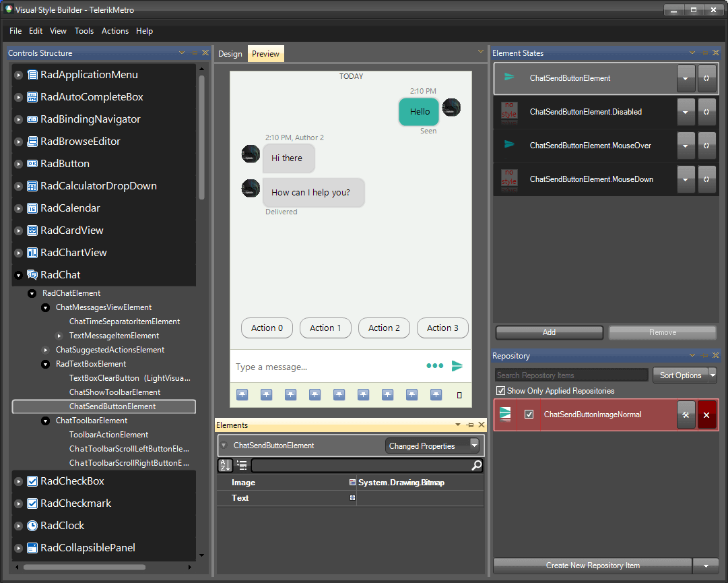Switch to categorized property view
Viewport: 728px width, 583px height.
[241, 465]
